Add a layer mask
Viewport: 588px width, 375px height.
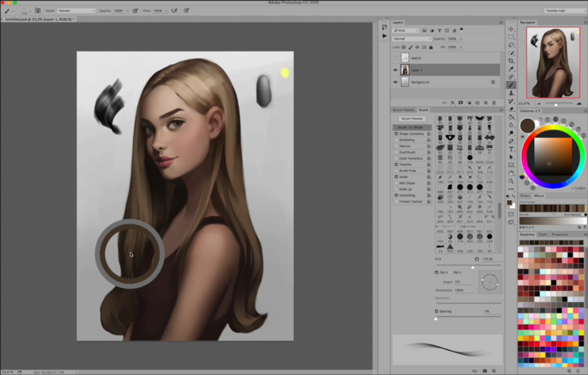(x=460, y=103)
